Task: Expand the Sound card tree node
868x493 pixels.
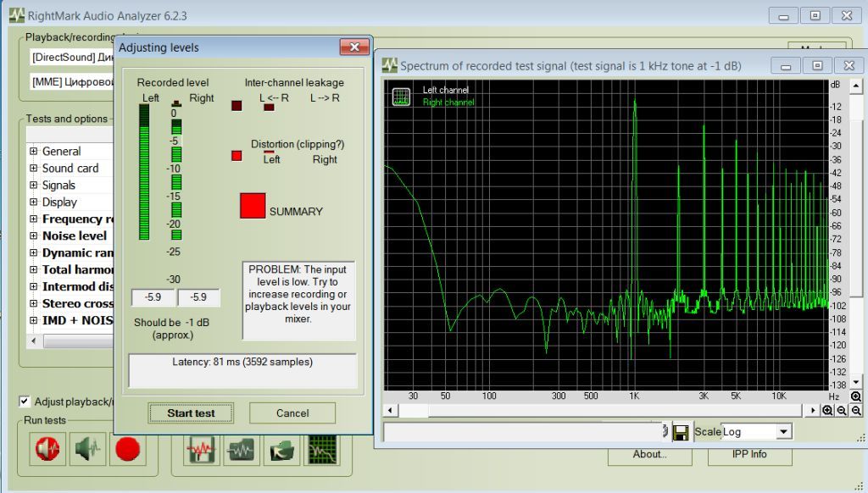Action: pos(34,169)
